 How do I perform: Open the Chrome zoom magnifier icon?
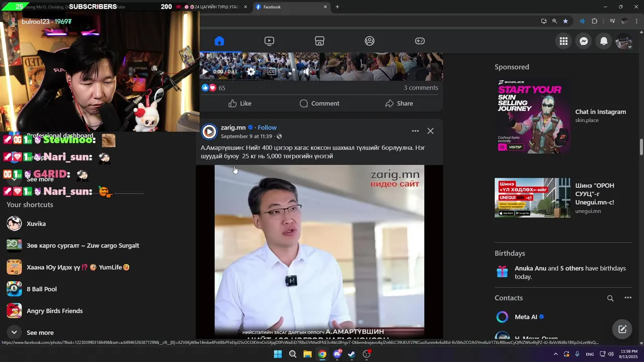coord(554,21)
